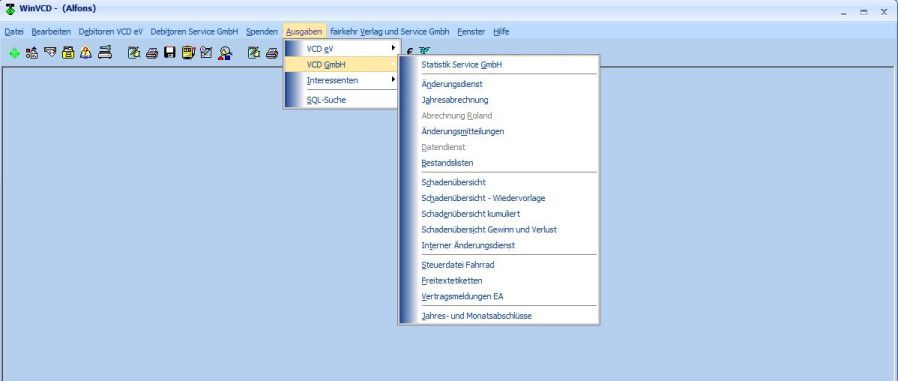The width and height of the screenshot is (898, 381).
Task: Click the floppy disk save icon
Action: click(x=170, y=53)
